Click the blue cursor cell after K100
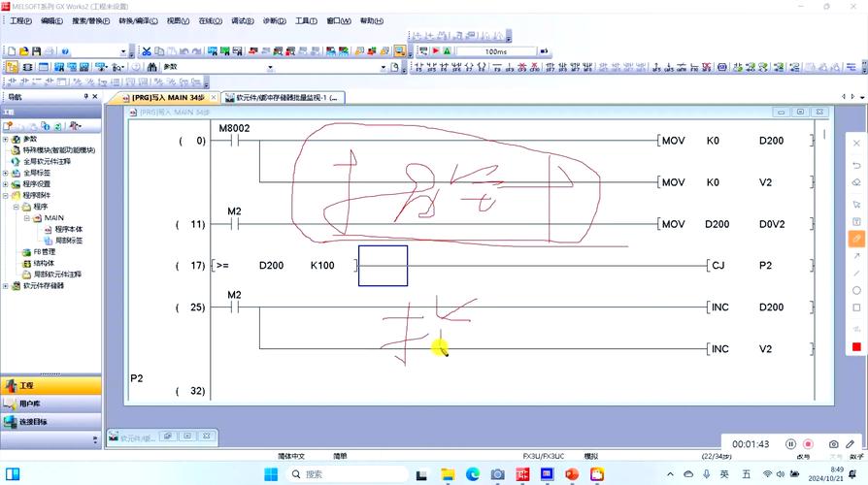Viewport: 868px width, 485px height. tap(384, 266)
